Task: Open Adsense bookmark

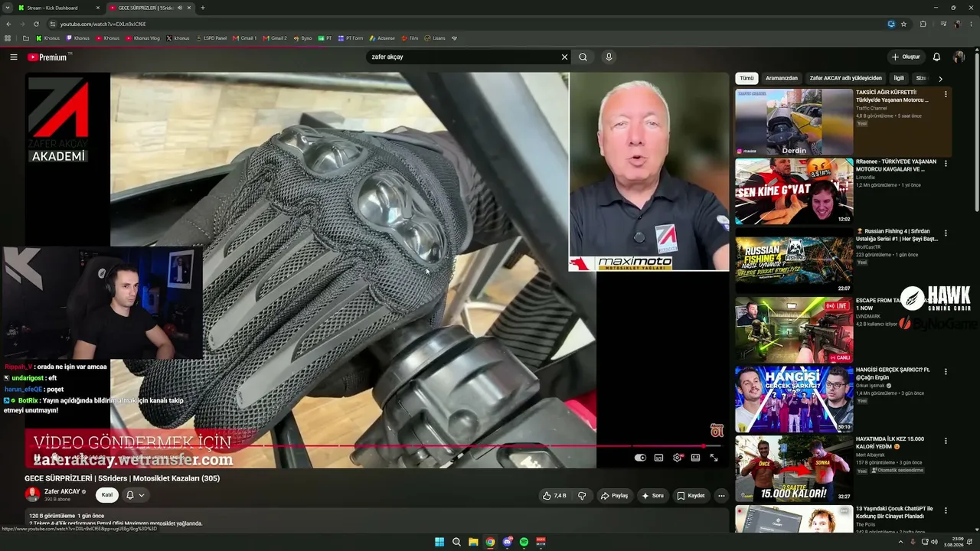Action: coord(381,37)
